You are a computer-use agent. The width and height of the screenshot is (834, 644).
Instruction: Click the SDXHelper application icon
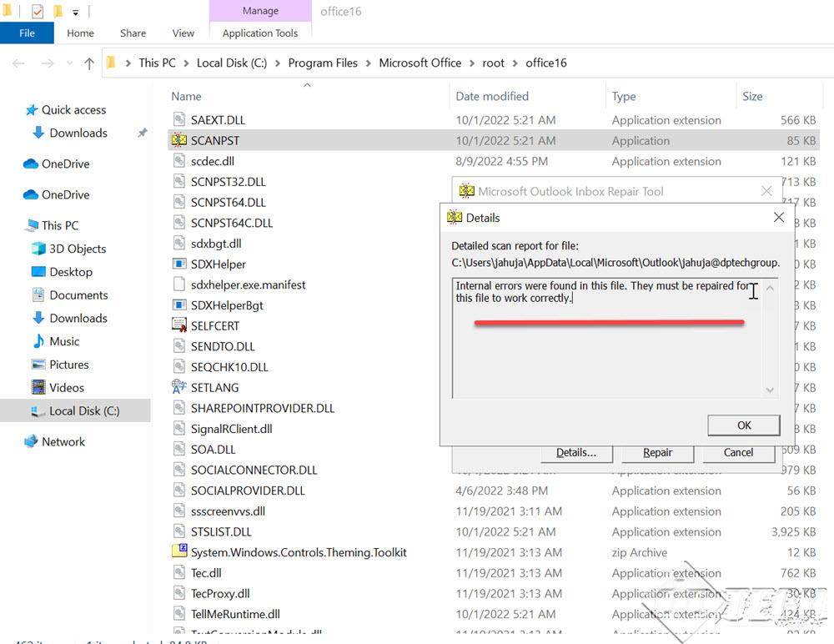tap(179, 264)
